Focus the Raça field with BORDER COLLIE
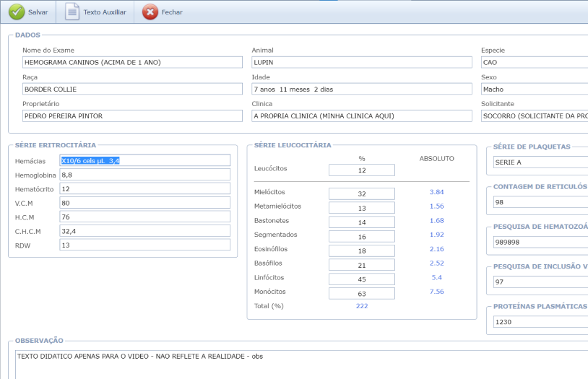The width and height of the screenshot is (588, 379). [132, 89]
